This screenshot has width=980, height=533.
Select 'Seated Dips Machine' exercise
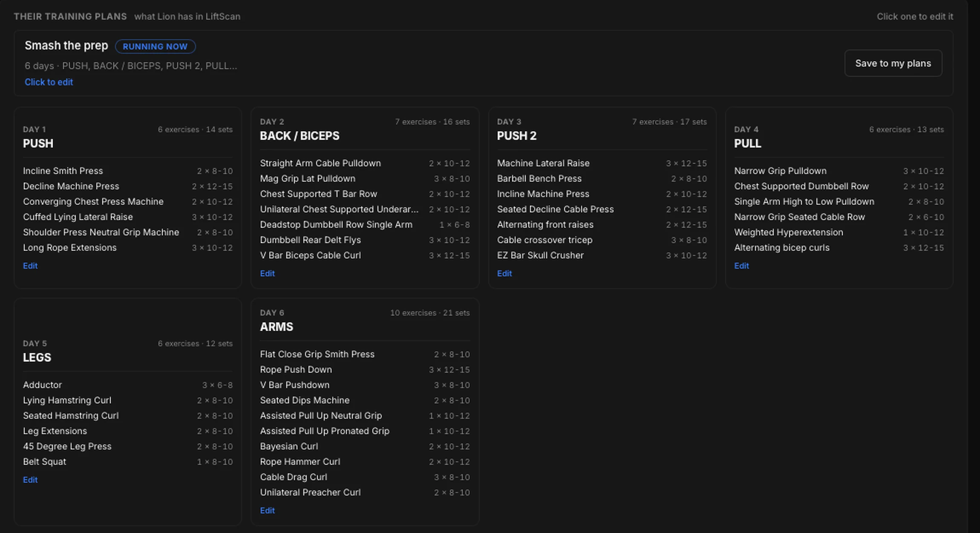[x=365, y=400]
